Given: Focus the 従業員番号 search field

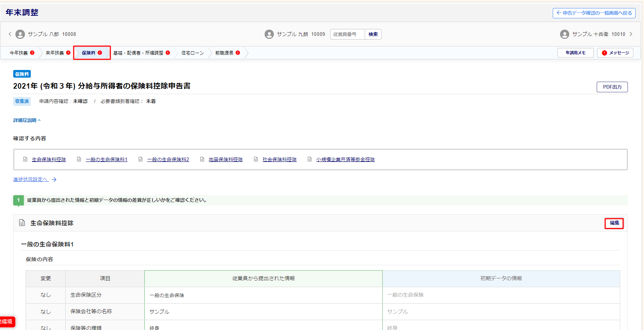Looking at the screenshot, I should click(x=347, y=34).
